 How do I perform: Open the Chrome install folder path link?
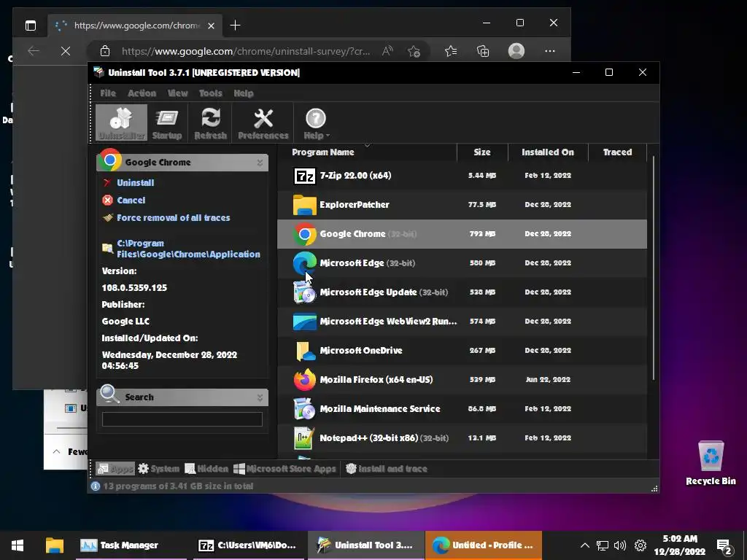pyautogui.click(x=188, y=249)
